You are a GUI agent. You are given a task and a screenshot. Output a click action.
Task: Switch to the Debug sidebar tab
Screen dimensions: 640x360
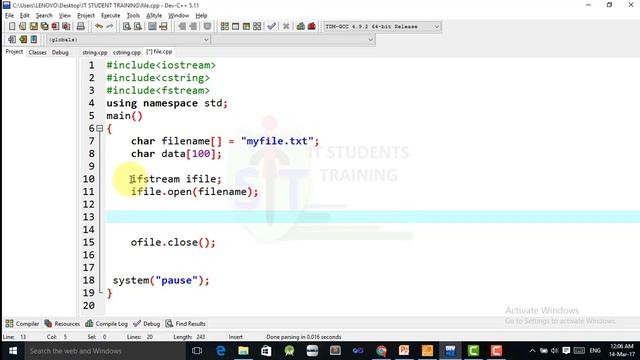tap(60, 52)
